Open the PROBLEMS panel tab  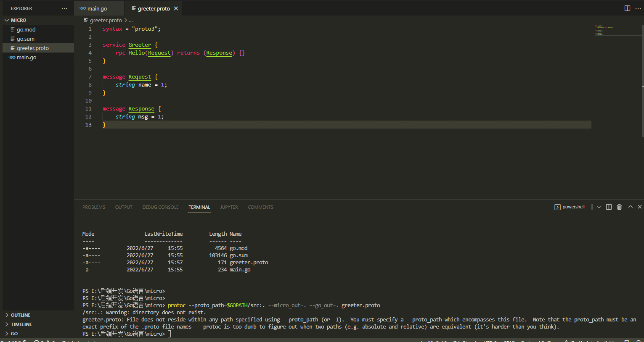93,207
